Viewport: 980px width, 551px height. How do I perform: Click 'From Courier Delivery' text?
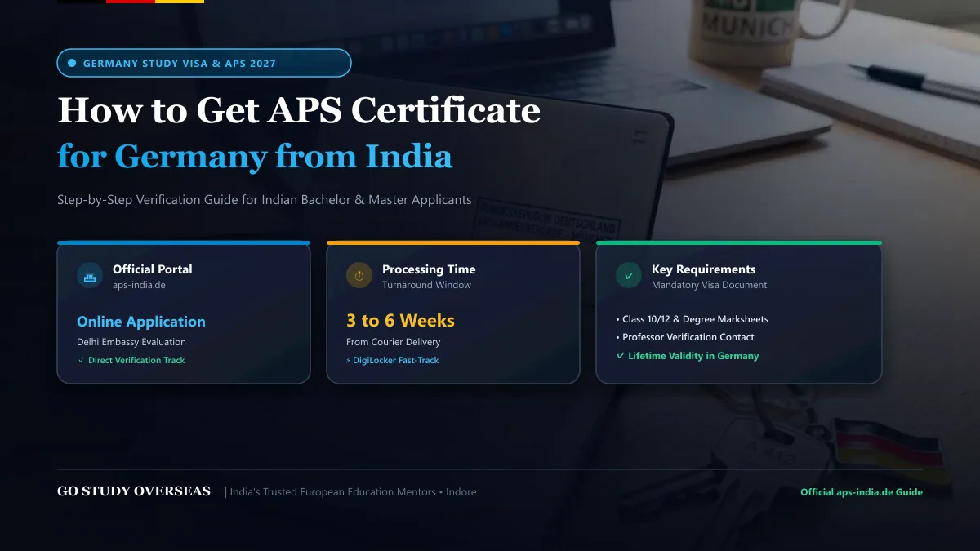[x=393, y=342]
